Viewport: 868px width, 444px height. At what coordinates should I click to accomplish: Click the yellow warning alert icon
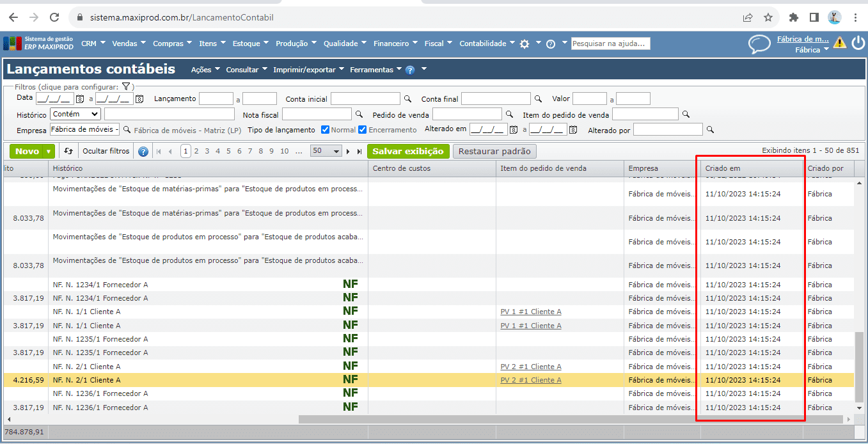839,43
